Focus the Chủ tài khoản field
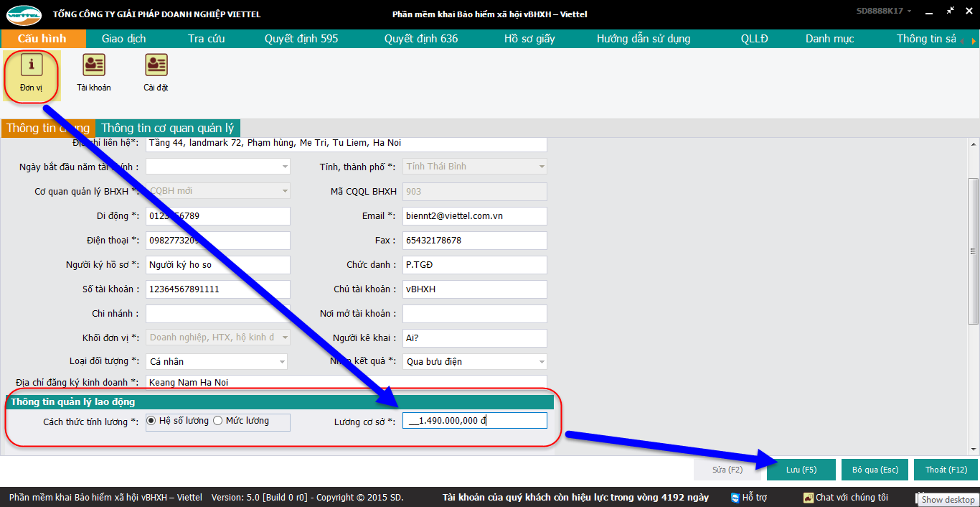 click(475, 289)
